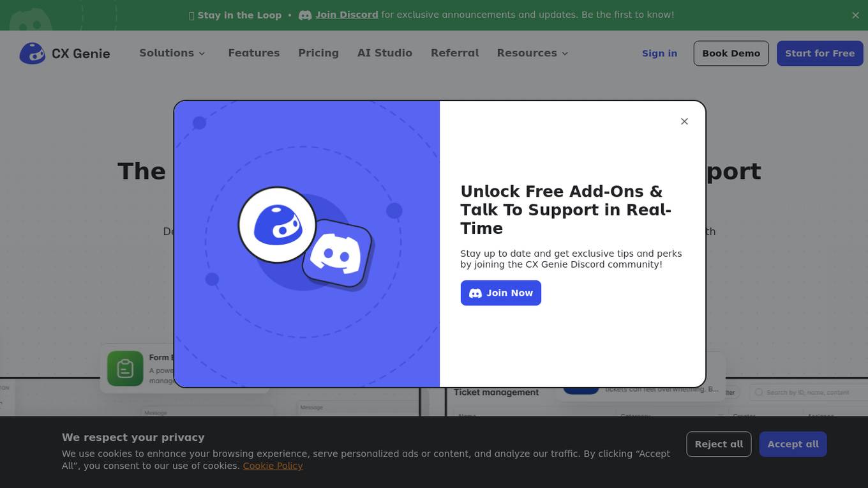Viewport: 868px width, 488px height.
Task: Click the CX Genie mascot circle in popup
Action: 278,225
